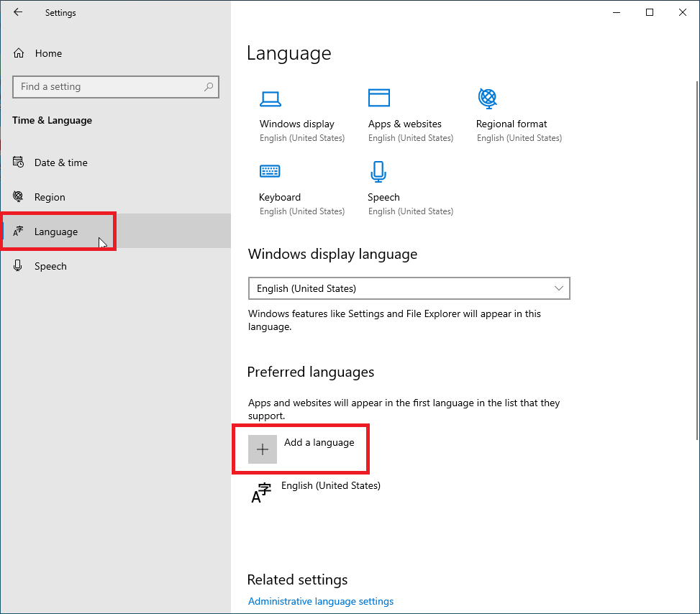Click the Language sidebar icon

pos(18,231)
